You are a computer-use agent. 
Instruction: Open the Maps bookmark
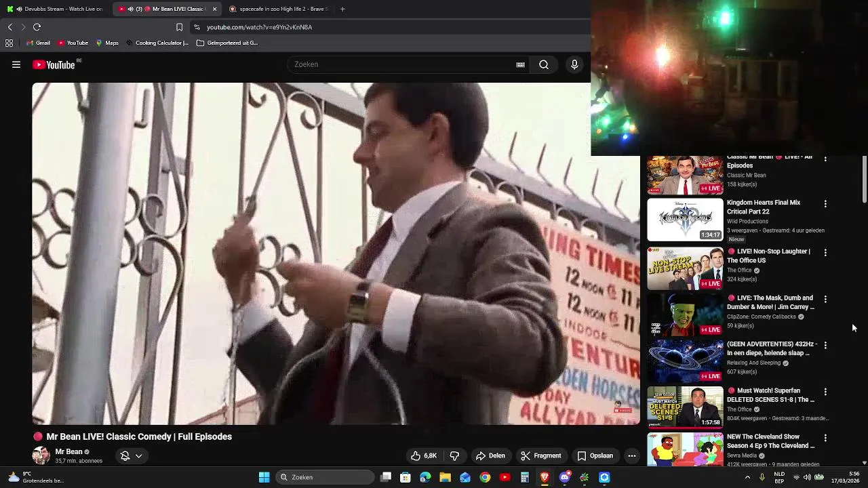[x=107, y=43]
